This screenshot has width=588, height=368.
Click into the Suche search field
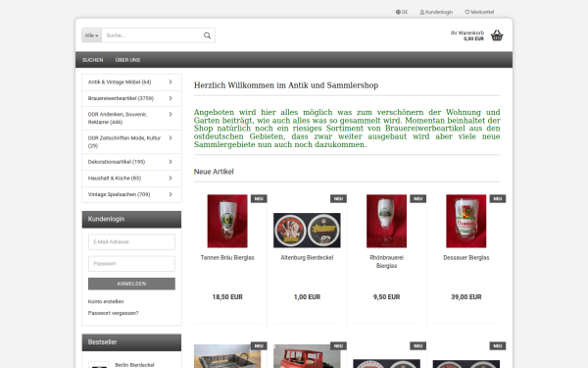[x=152, y=35]
